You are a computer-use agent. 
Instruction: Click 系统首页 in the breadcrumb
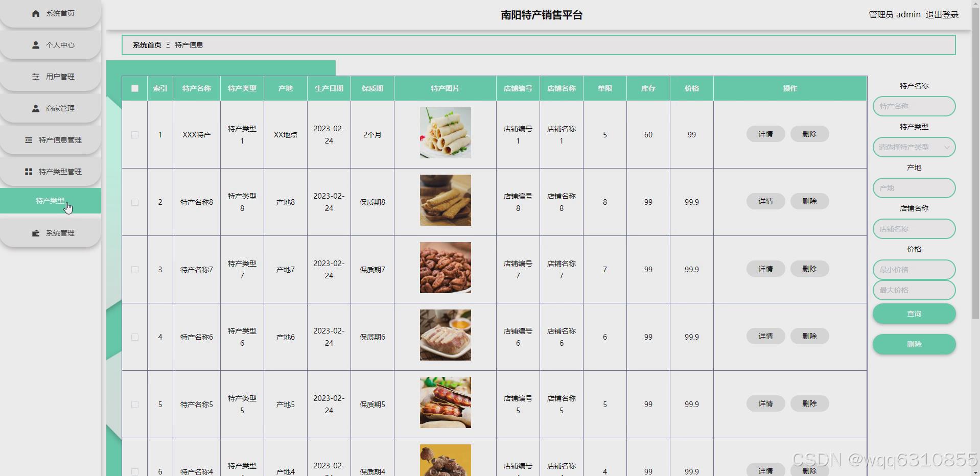[147, 45]
